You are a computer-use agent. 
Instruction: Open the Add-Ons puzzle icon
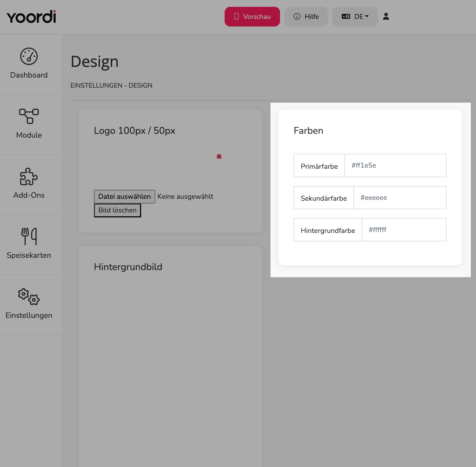pyautogui.click(x=29, y=177)
